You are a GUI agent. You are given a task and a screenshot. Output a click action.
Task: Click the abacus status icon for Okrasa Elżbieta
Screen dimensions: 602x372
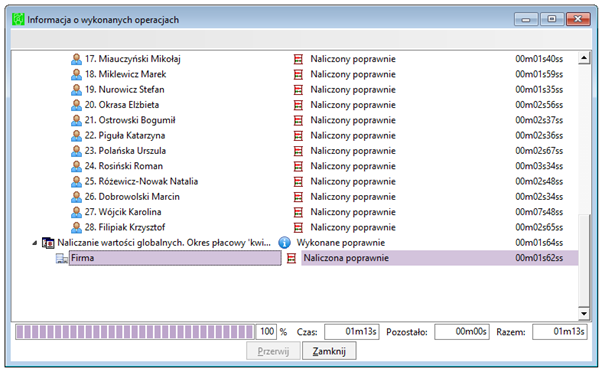pos(298,105)
